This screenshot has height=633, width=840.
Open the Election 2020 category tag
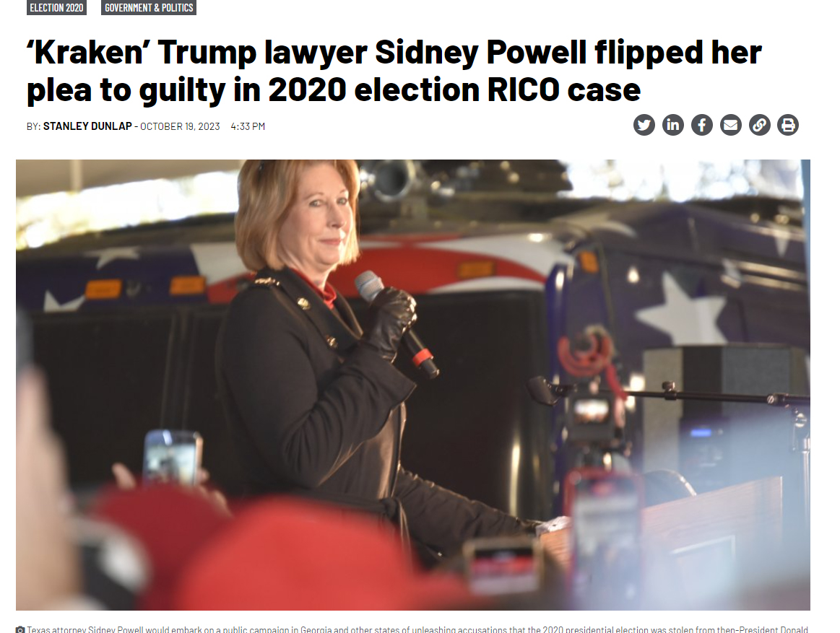click(x=57, y=7)
